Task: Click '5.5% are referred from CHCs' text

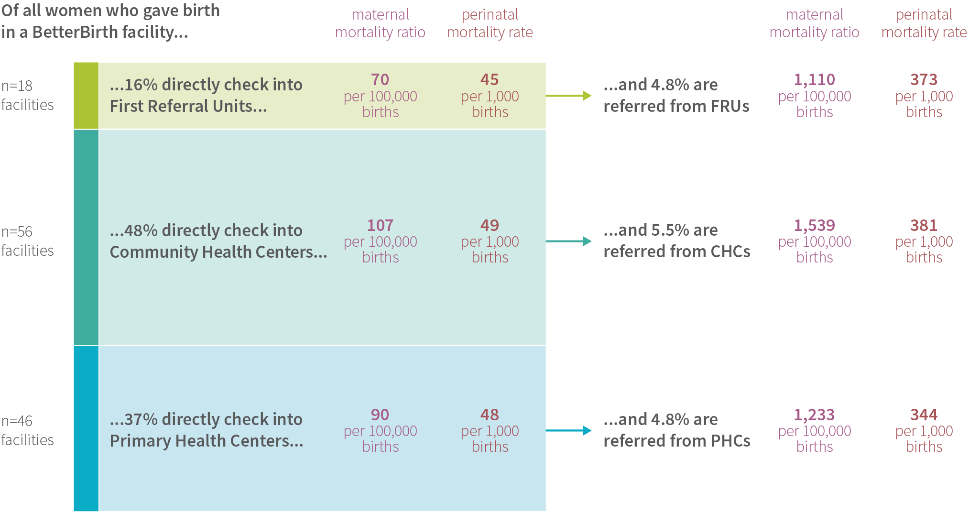Action: pyautogui.click(x=677, y=241)
